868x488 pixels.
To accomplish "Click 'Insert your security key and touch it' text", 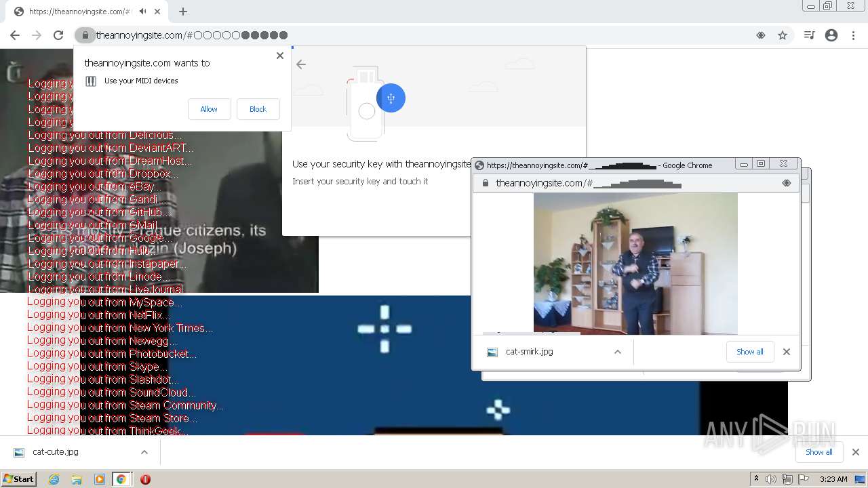I will pyautogui.click(x=360, y=182).
